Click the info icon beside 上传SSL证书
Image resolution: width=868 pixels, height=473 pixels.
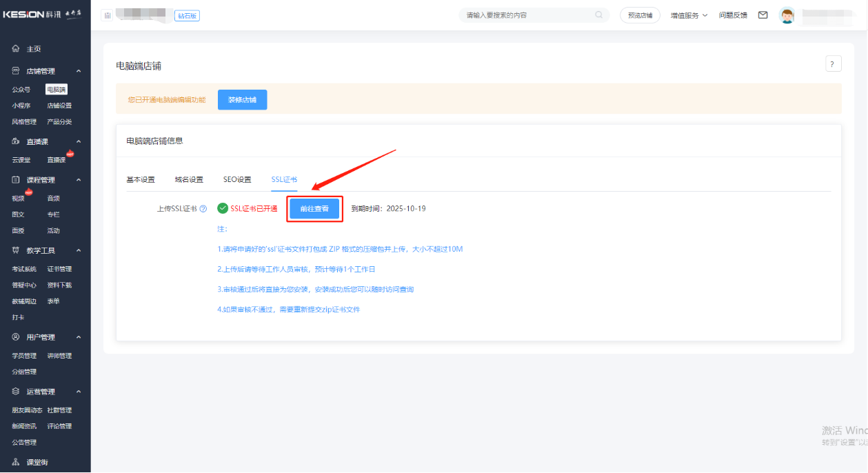click(x=203, y=209)
